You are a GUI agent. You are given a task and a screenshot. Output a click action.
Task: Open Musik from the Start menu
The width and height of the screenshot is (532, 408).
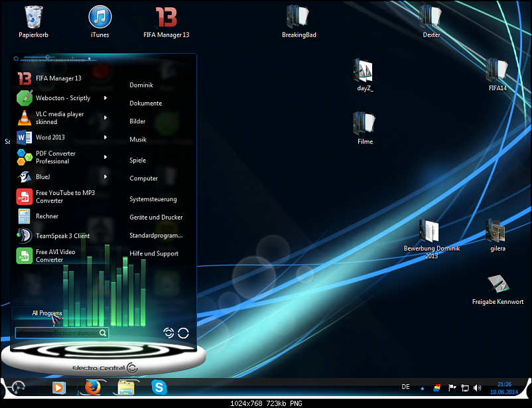pyautogui.click(x=138, y=139)
